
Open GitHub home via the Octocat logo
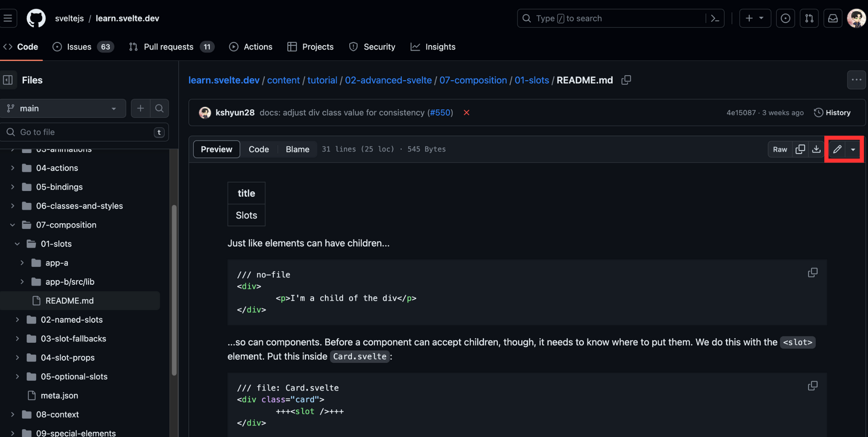click(36, 18)
